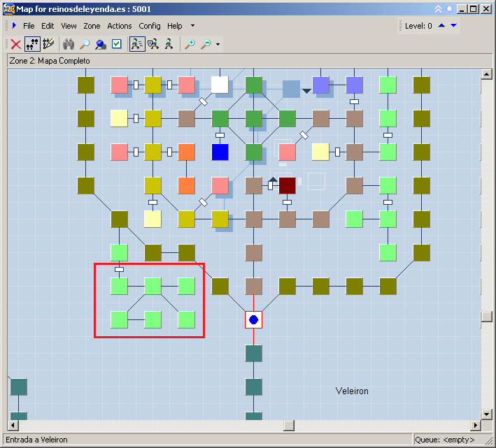The width and height of the screenshot is (496, 448).
Task: Expand the menu bar overflow arrow after Help
Action: [193, 26]
